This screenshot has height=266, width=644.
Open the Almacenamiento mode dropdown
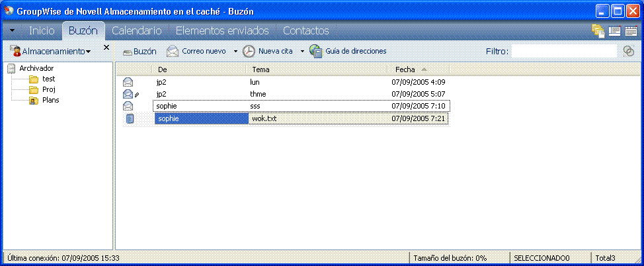point(89,52)
